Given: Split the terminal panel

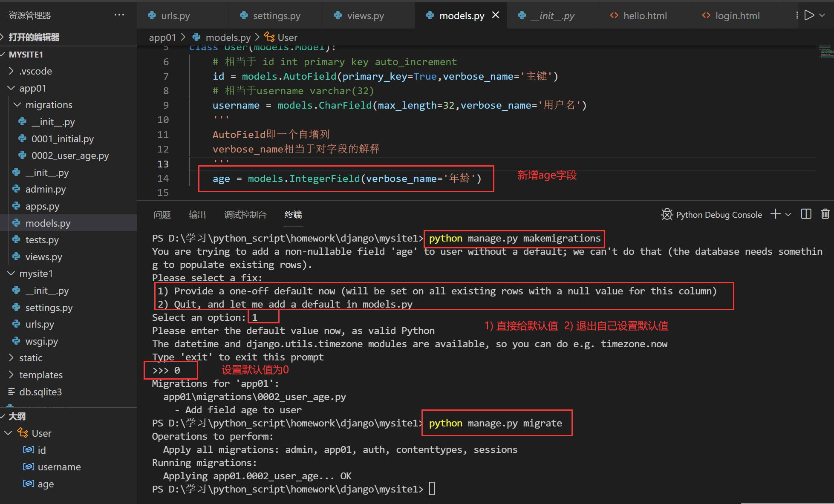Looking at the screenshot, I should pos(806,214).
